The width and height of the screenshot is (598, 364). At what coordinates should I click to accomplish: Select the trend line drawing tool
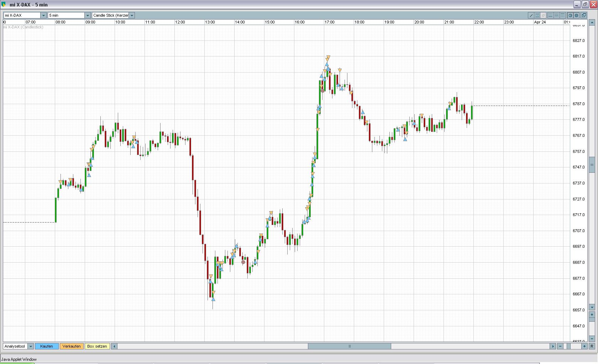[531, 15]
